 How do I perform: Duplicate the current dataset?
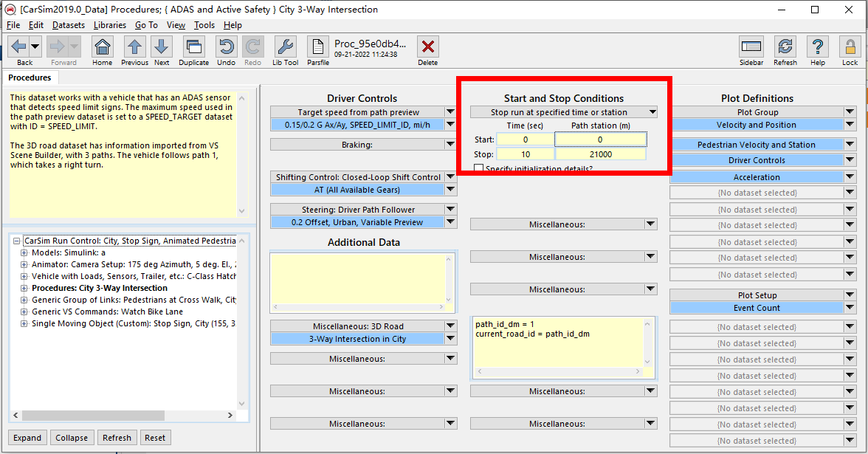[193, 47]
